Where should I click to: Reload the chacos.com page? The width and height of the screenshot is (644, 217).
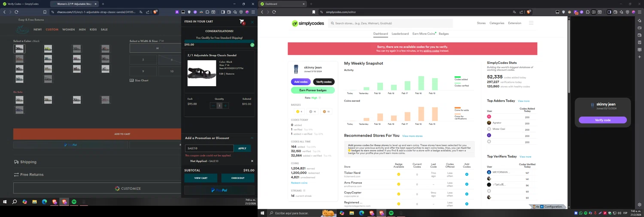click(16, 12)
